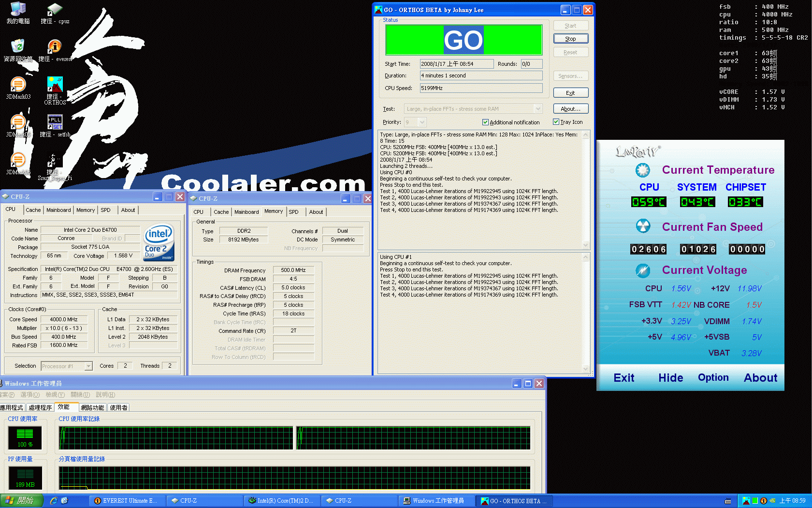Toggle the Tray Icon checkbox in ORTHOS
Viewport: 812px width, 508px height.
point(556,122)
